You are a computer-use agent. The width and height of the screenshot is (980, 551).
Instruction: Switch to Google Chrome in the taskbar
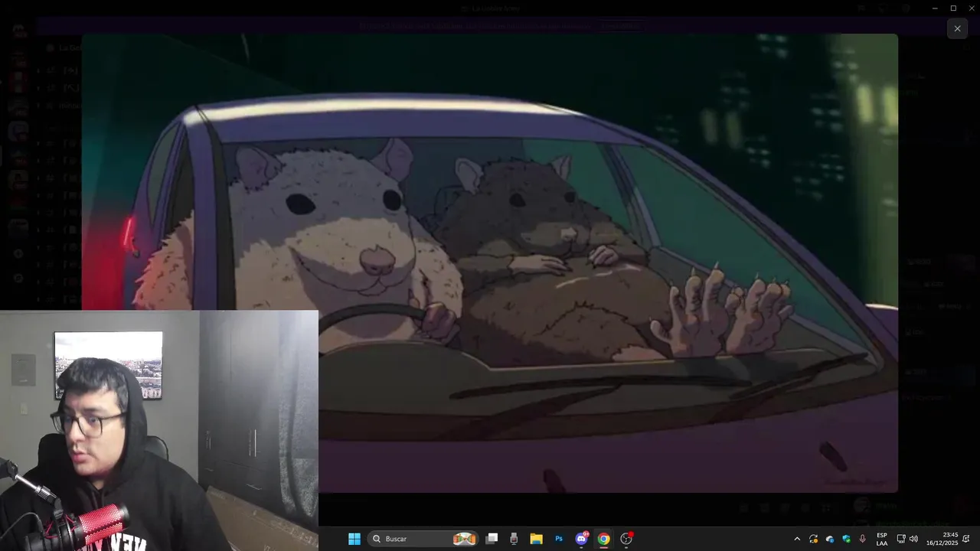[x=604, y=539]
